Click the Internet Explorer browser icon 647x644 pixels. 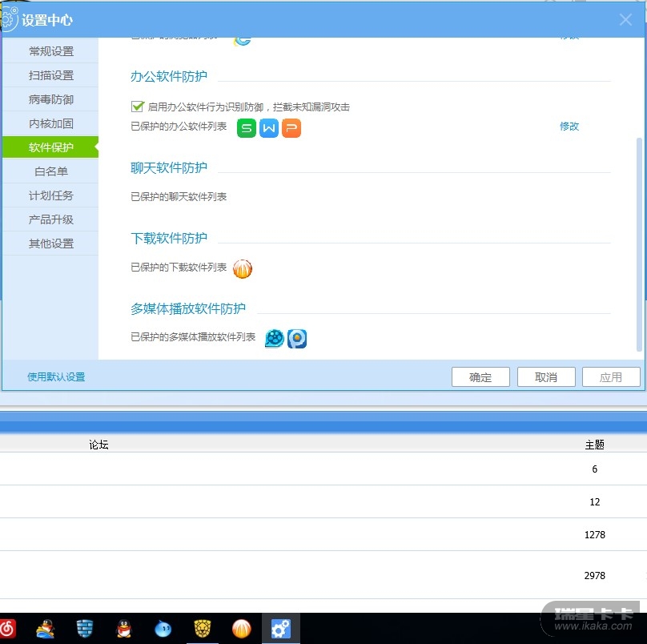click(242, 40)
